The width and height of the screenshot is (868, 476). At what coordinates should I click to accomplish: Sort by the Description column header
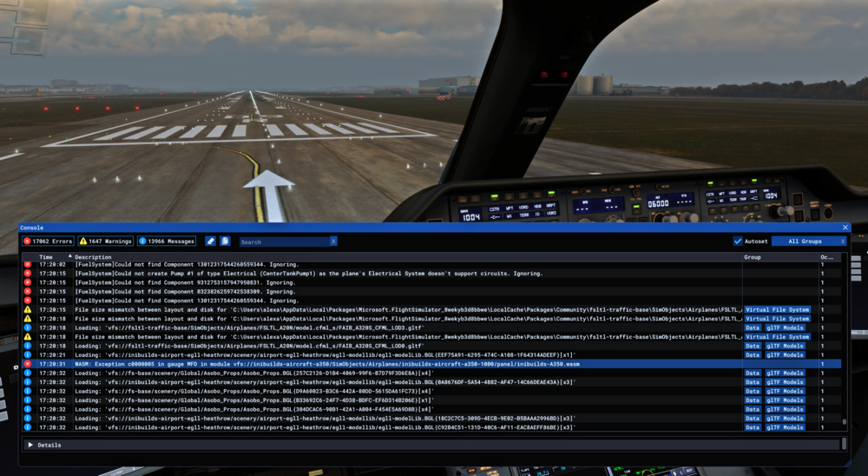[x=93, y=257]
